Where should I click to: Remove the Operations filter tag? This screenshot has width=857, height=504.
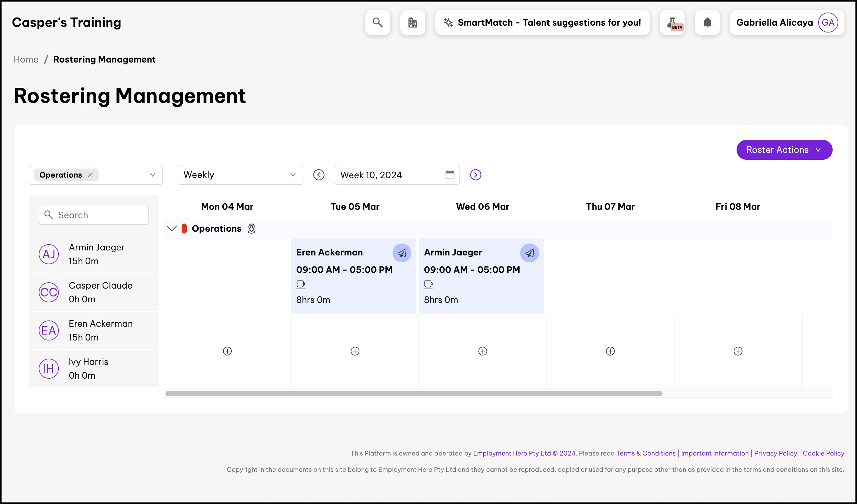(90, 175)
